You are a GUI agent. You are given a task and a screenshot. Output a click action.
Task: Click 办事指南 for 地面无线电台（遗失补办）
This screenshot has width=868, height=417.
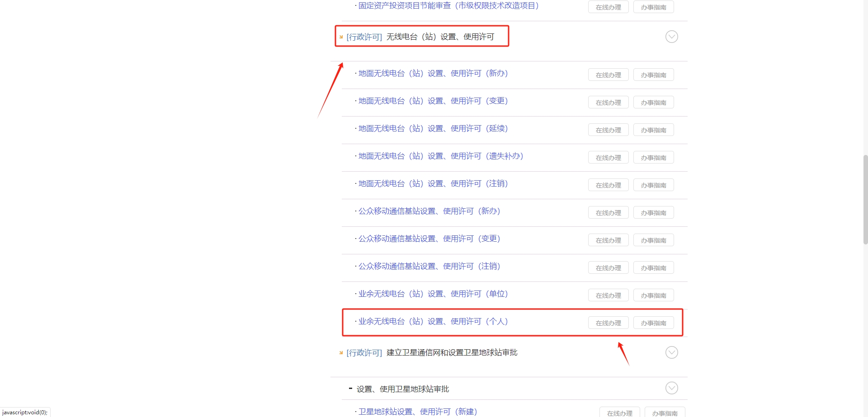coord(653,158)
